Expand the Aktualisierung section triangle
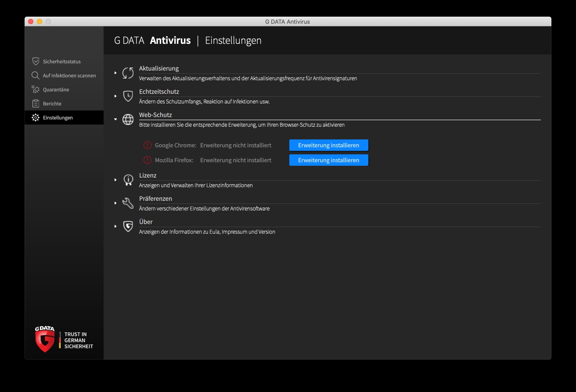This screenshot has height=392, width=576. point(115,73)
